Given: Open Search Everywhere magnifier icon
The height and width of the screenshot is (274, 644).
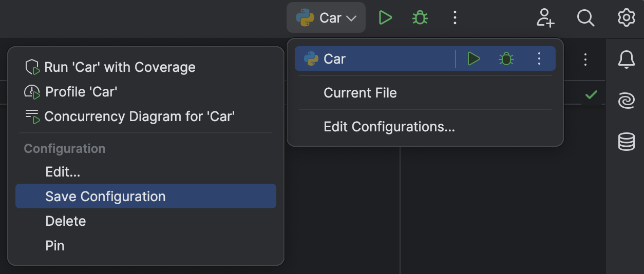Looking at the screenshot, I should 585,18.
